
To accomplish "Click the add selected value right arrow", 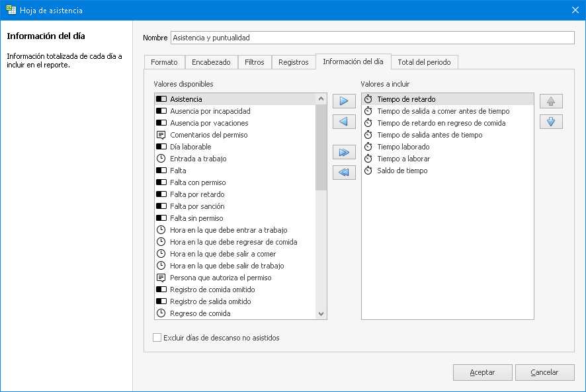I will (343, 102).
